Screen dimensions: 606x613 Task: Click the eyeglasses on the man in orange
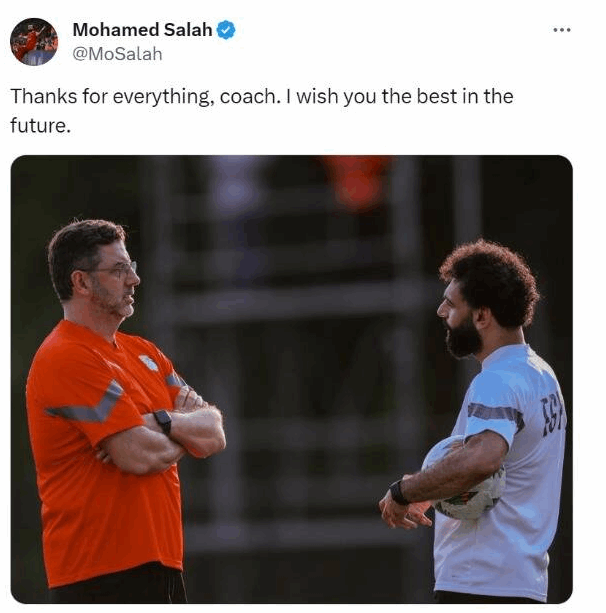pyautogui.click(x=113, y=269)
